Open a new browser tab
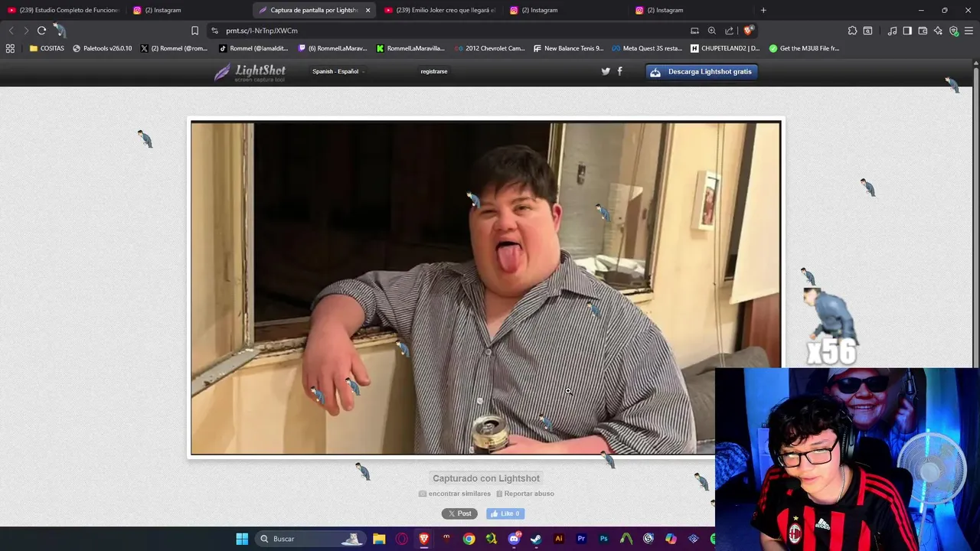980x551 pixels. click(763, 10)
